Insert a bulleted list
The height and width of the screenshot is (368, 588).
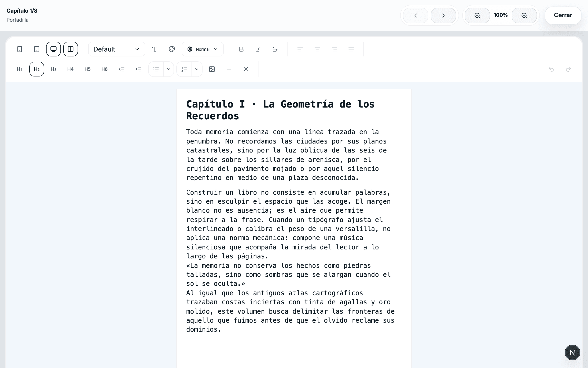(156, 69)
